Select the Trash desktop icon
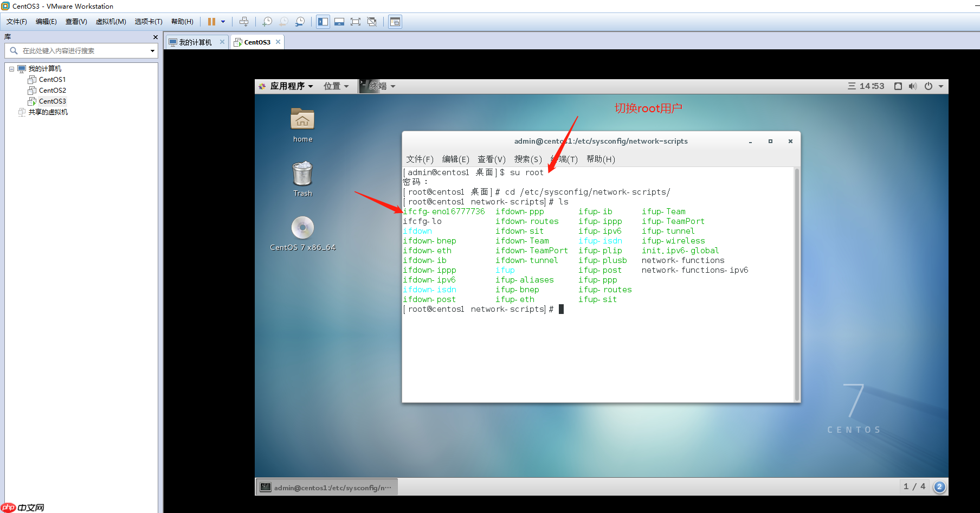Image resolution: width=980 pixels, height=513 pixels. click(x=302, y=179)
